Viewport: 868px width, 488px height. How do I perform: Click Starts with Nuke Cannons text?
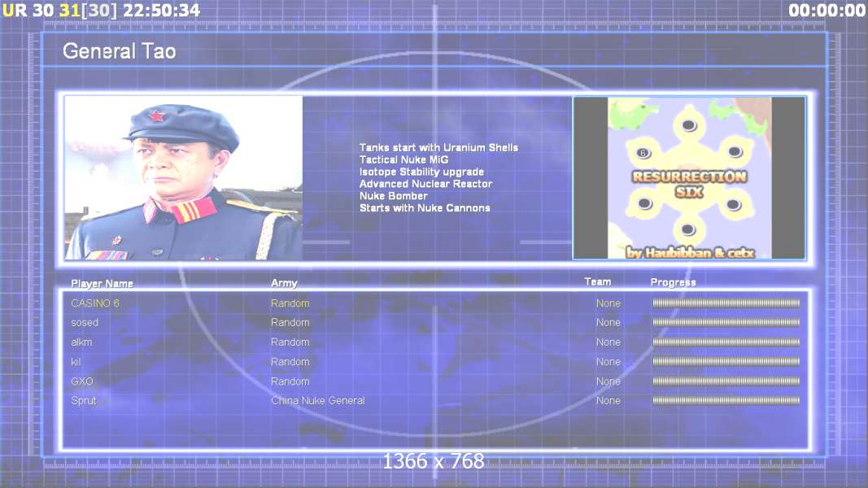tap(425, 208)
